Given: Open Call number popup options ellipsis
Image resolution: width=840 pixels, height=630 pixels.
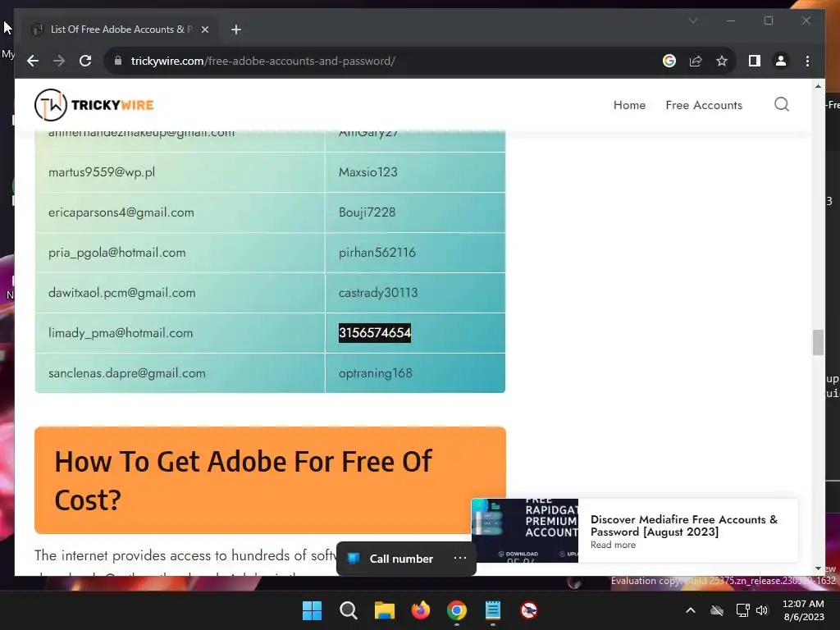Looking at the screenshot, I should click(459, 558).
